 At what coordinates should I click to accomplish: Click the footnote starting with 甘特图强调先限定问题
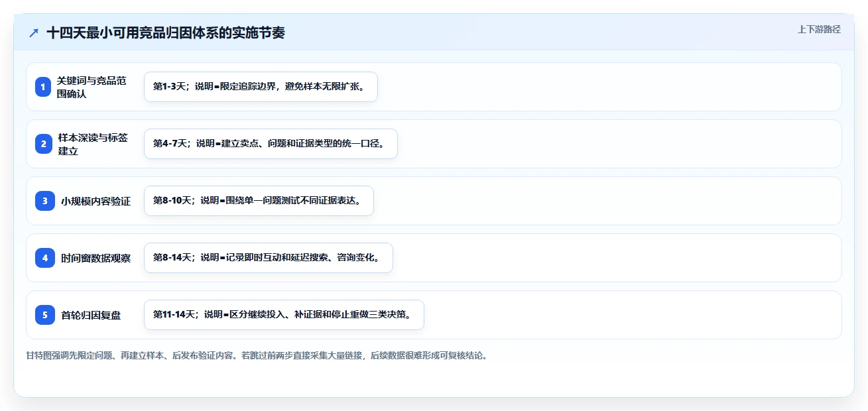[x=257, y=355]
